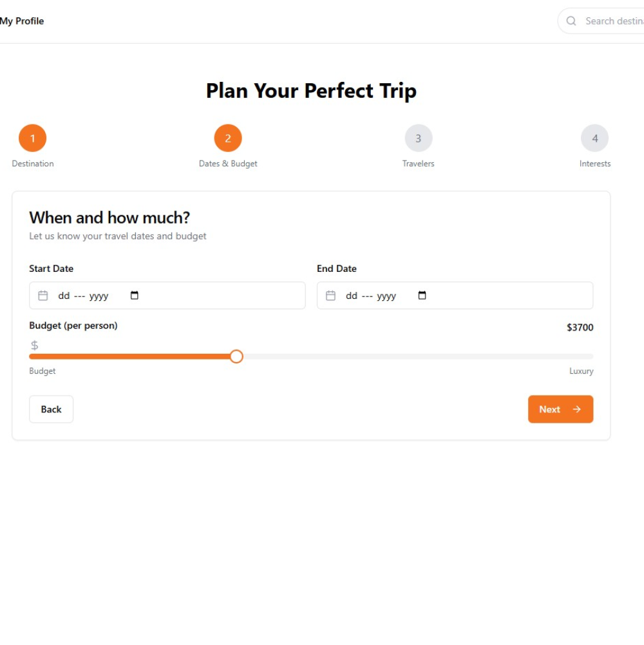Select step 2 Dates & Budget circle

click(x=228, y=138)
